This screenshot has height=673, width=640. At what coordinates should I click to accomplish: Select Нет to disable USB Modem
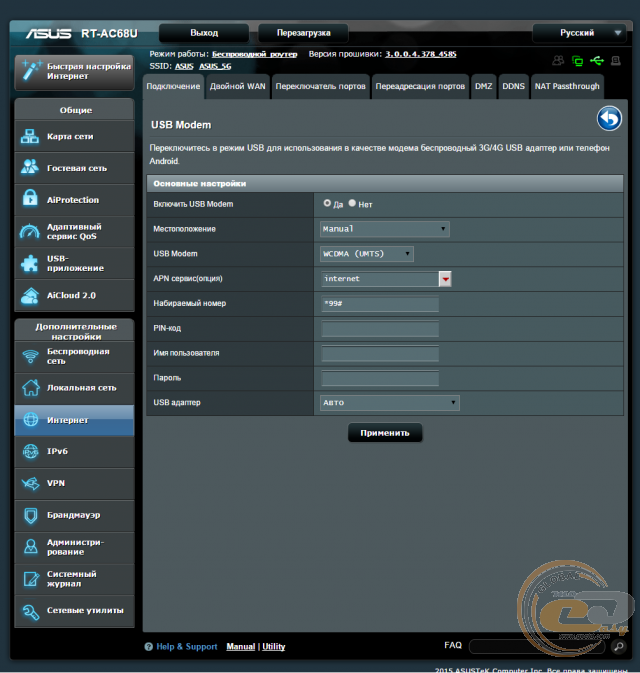(352, 203)
